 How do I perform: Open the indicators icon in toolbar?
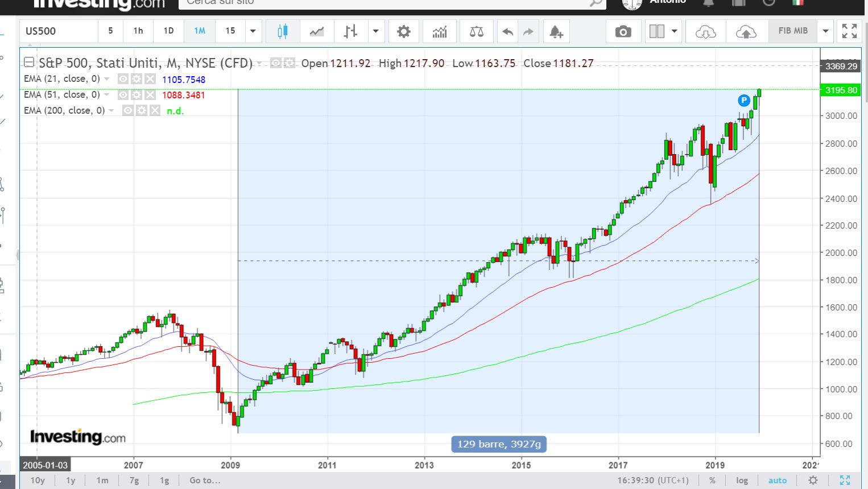coord(440,31)
